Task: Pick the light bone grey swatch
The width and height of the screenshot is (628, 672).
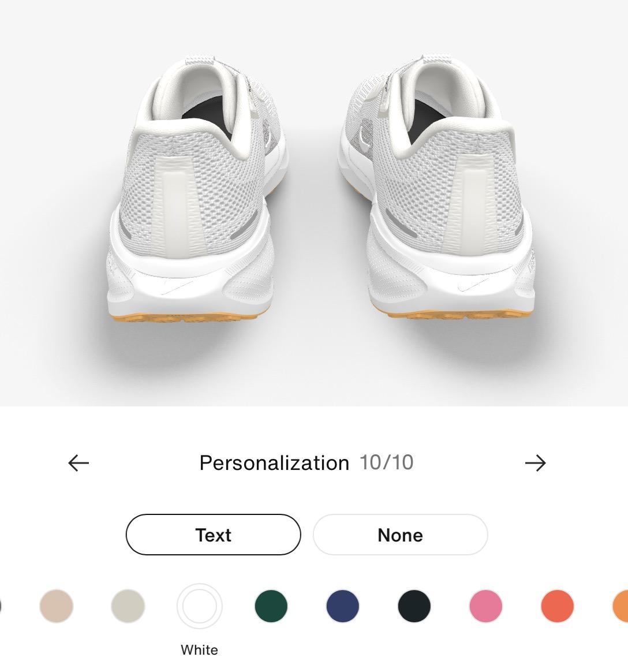Action: (128, 606)
